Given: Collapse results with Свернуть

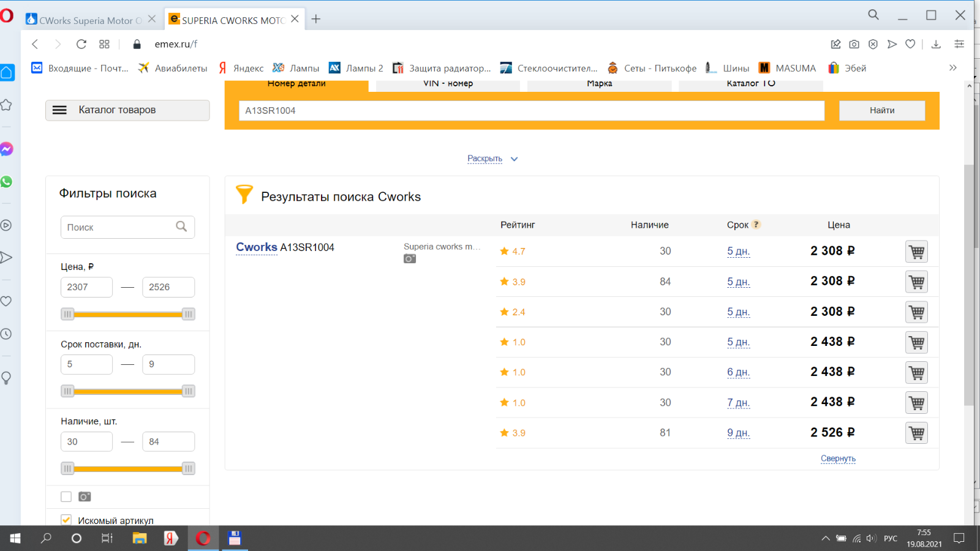Looking at the screenshot, I should [838, 459].
